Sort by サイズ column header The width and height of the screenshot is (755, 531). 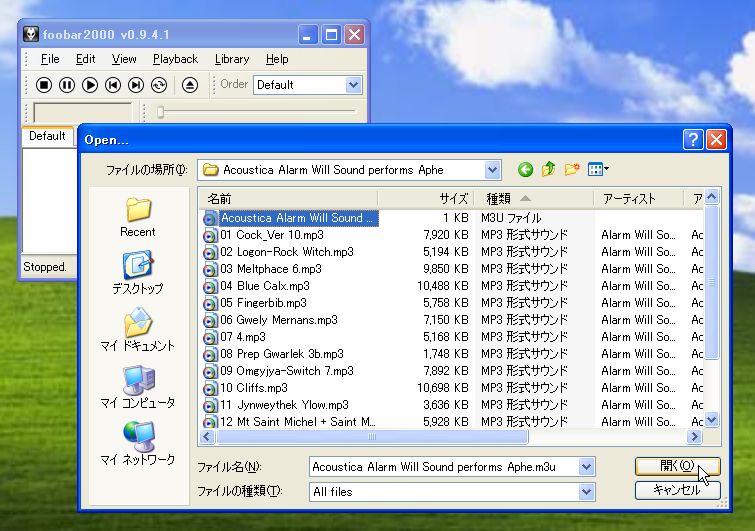pos(427,198)
